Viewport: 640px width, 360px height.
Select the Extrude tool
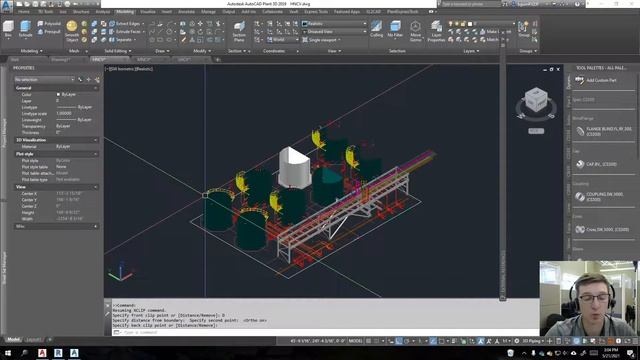coord(25,29)
